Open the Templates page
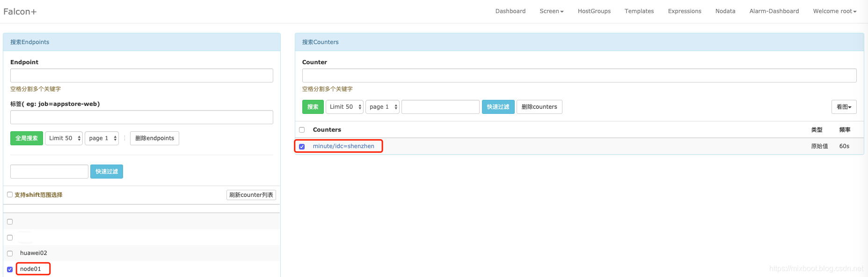 (x=639, y=11)
